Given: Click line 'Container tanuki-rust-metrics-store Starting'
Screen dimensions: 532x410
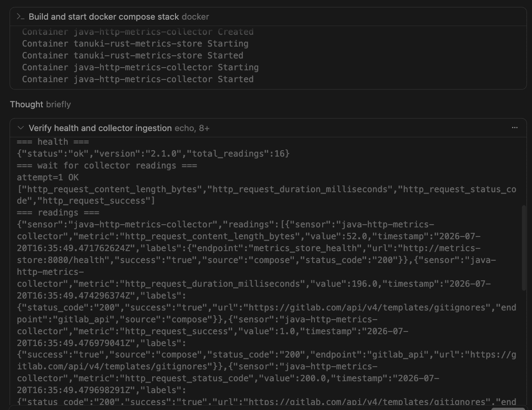Looking at the screenshot, I should coord(135,44).
